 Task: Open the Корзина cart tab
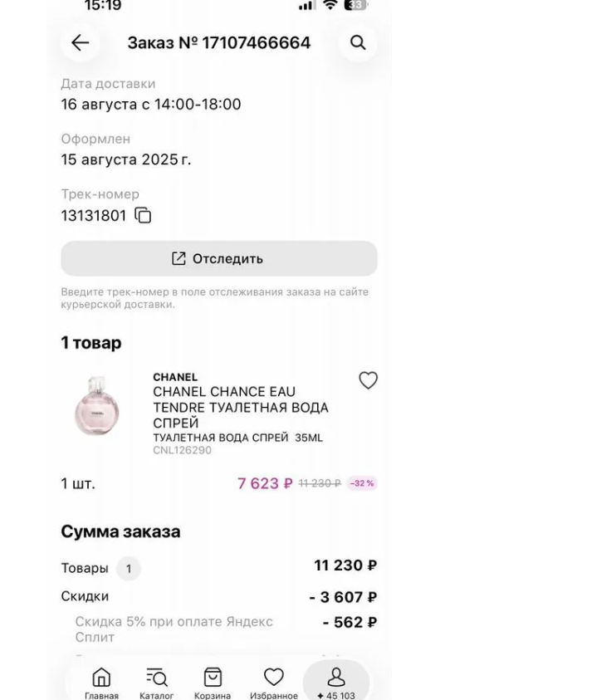coord(213,683)
